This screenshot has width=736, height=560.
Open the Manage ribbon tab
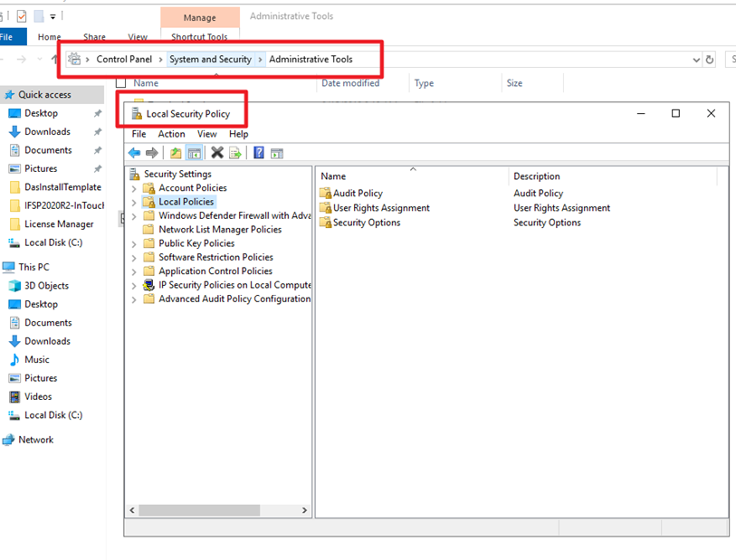pyautogui.click(x=200, y=18)
